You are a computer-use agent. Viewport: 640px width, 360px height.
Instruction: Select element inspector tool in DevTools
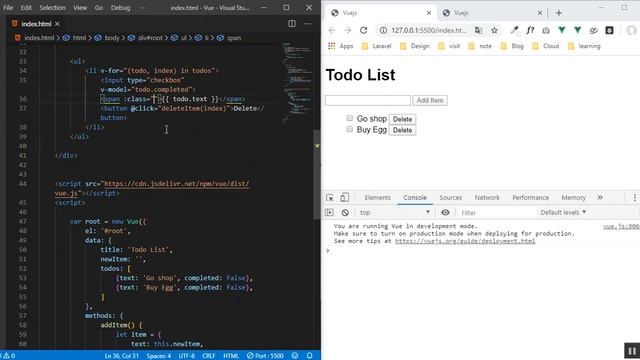[329, 198]
